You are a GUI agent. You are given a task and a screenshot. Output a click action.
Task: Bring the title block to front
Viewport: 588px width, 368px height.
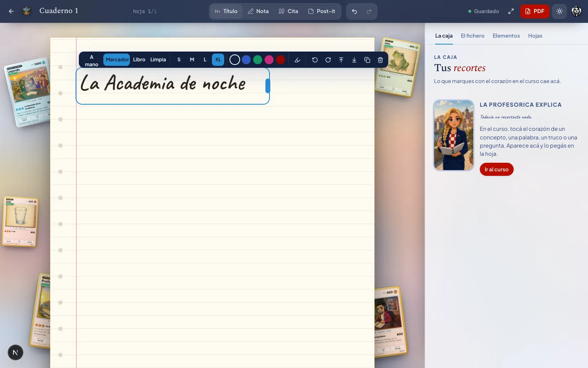pos(341,60)
